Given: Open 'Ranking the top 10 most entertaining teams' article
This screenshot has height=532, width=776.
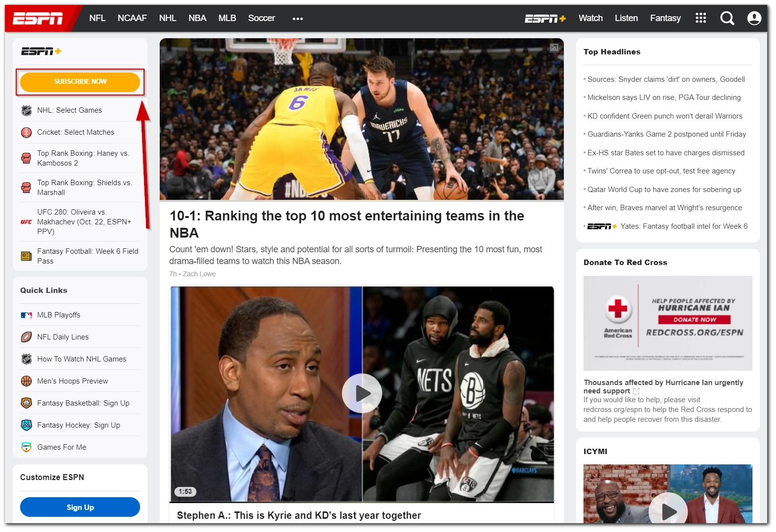Looking at the screenshot, I should click(347, 224).
